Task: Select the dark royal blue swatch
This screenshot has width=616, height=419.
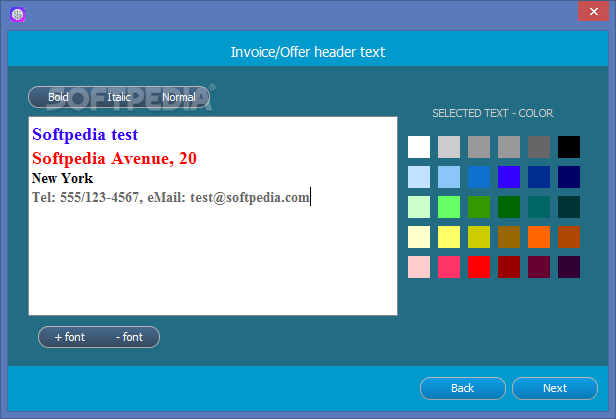Action: point(539,177)
